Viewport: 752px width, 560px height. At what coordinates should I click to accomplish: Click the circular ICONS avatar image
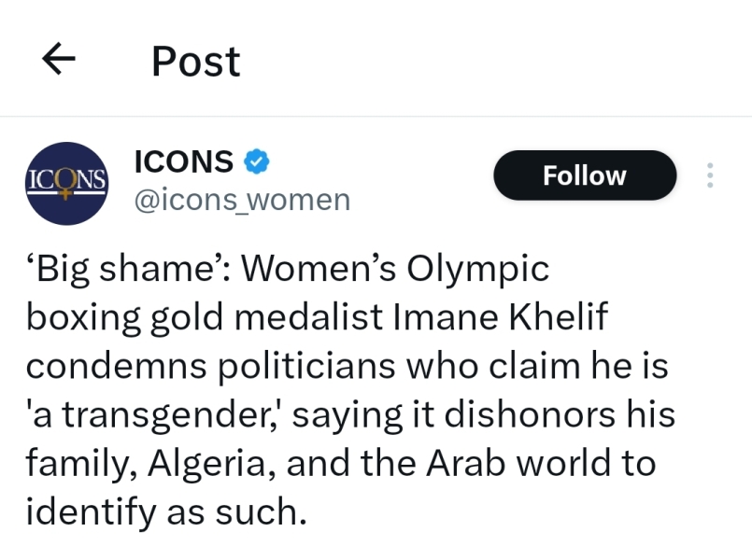tap(66, 182)
